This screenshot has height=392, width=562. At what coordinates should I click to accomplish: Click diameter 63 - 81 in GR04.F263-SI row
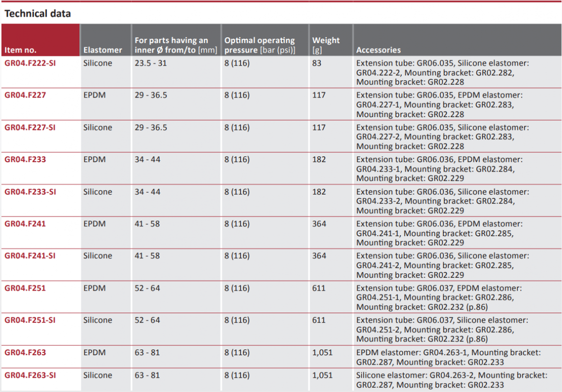[147, 375]
